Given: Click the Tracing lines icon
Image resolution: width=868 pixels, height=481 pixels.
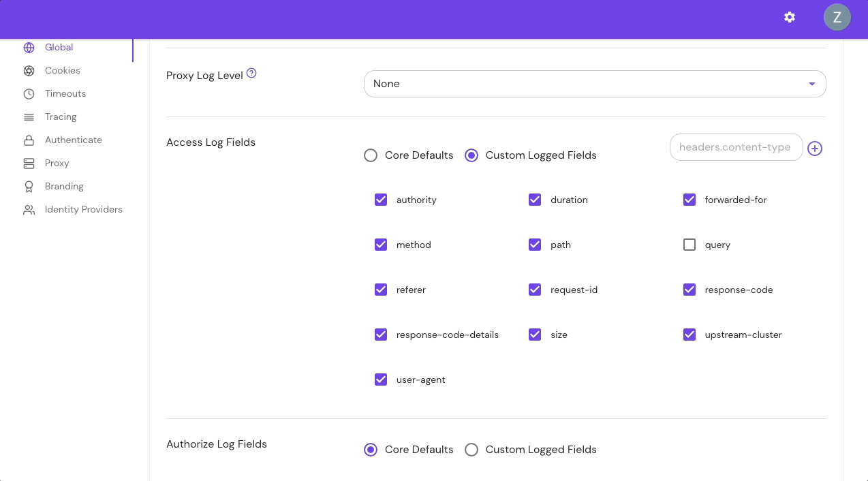Looking at the screenshot, I should tap(29, 117).
